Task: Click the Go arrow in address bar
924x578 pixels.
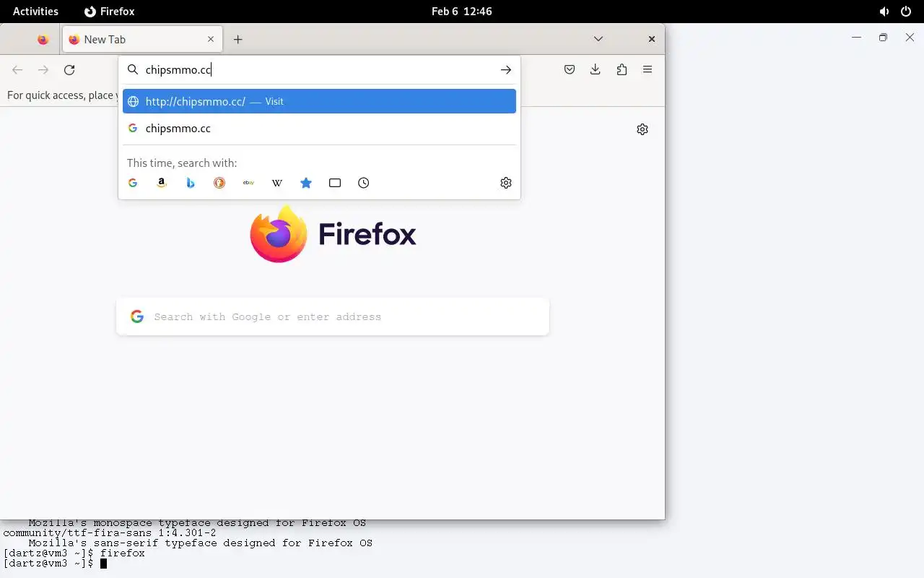Action: pyautogui.click(x=506, y=70)
